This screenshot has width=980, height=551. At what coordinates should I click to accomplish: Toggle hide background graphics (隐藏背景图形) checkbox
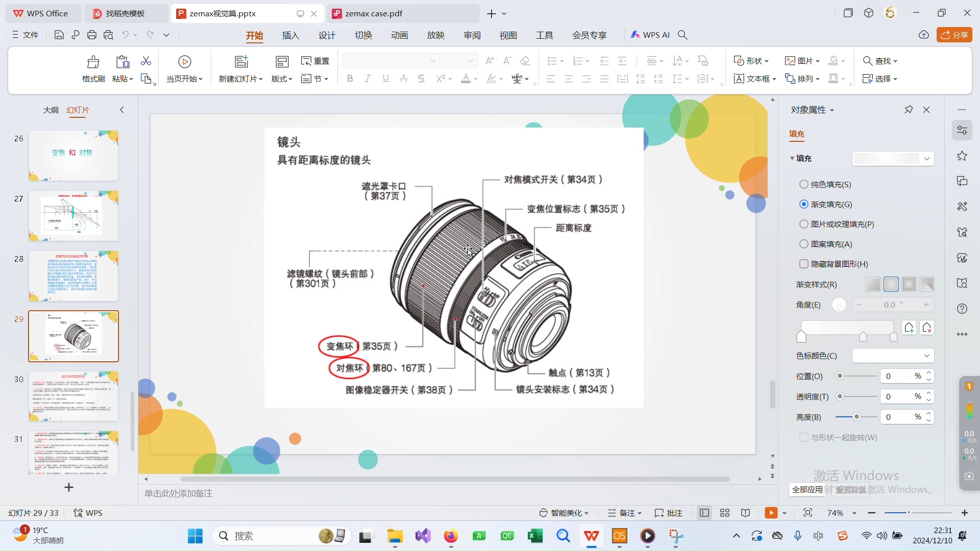click(x=804, y=264)
